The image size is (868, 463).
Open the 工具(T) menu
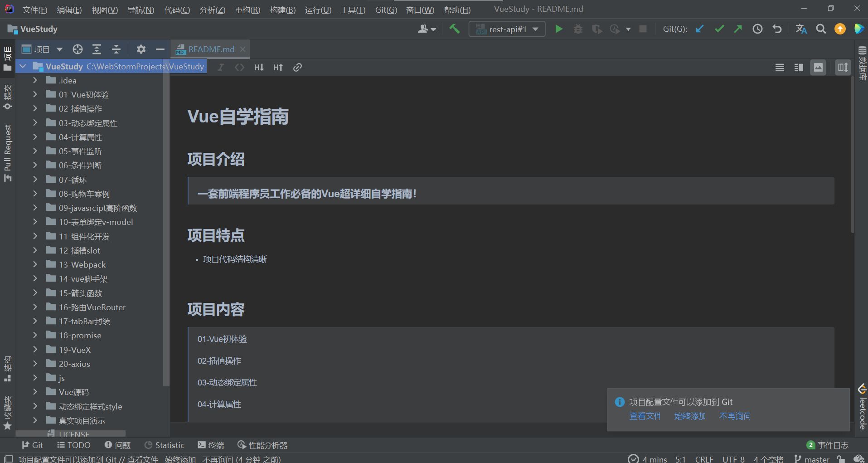pyautogui.click(x=353, y=10)
